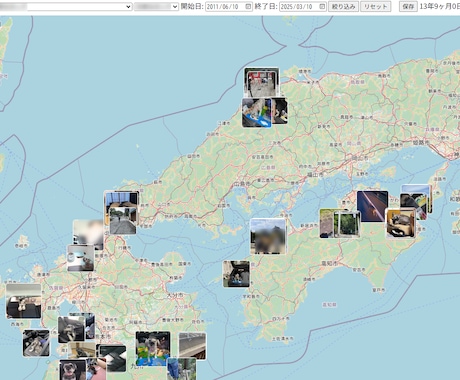Click the 大分市 city label on the map
Viewport: 460px width, 380px height.
click(x=175, y=295)
